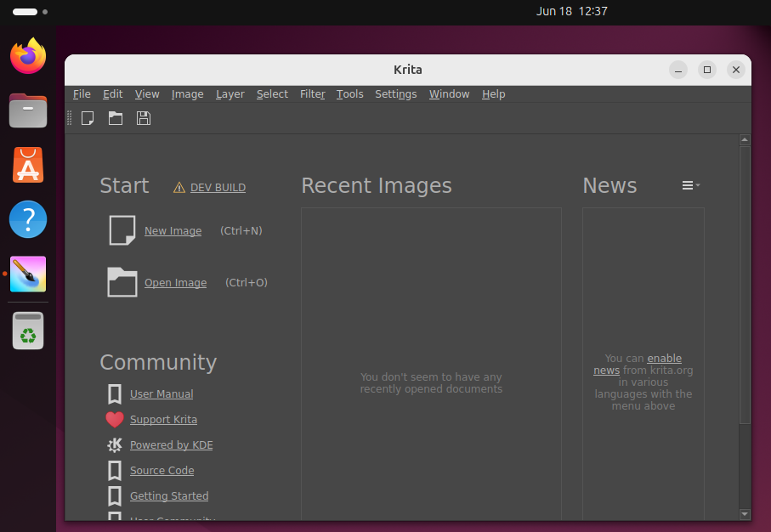Click the clock showing Jun 18 12:37
This screenshot has width=771, height=532.
(x=572, y=11)
